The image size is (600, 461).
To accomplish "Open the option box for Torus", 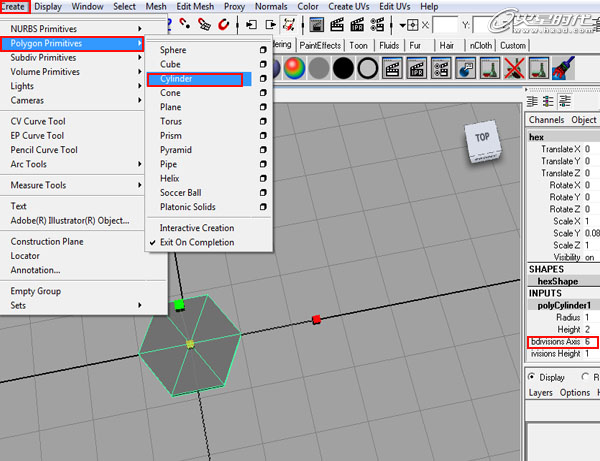I will 263,121.
